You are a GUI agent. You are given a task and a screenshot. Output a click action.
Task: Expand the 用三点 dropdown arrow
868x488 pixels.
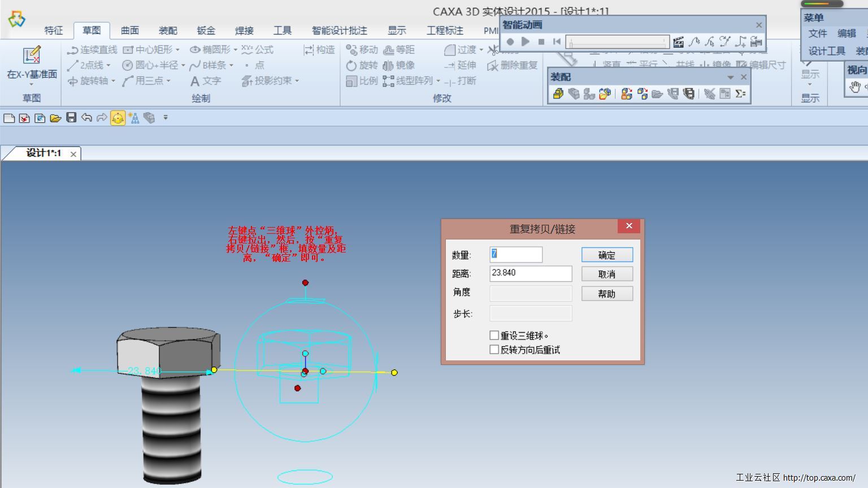(168, 81)
